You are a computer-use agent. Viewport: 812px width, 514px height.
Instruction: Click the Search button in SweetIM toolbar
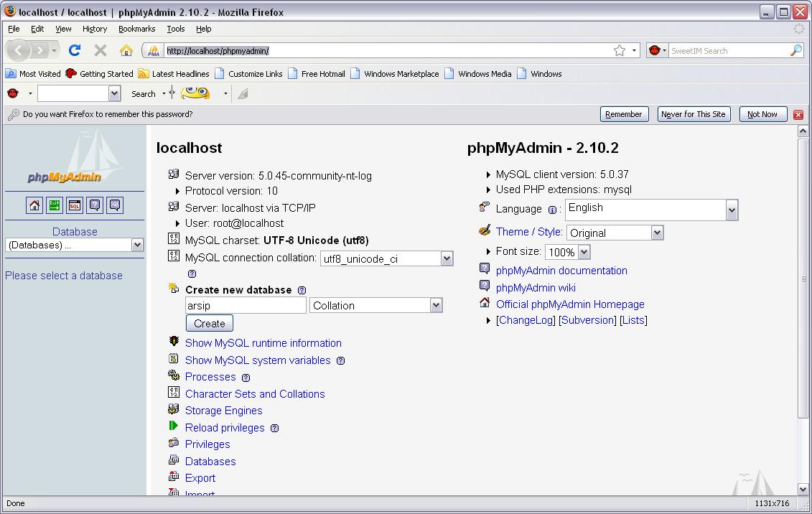coord(144,94)
